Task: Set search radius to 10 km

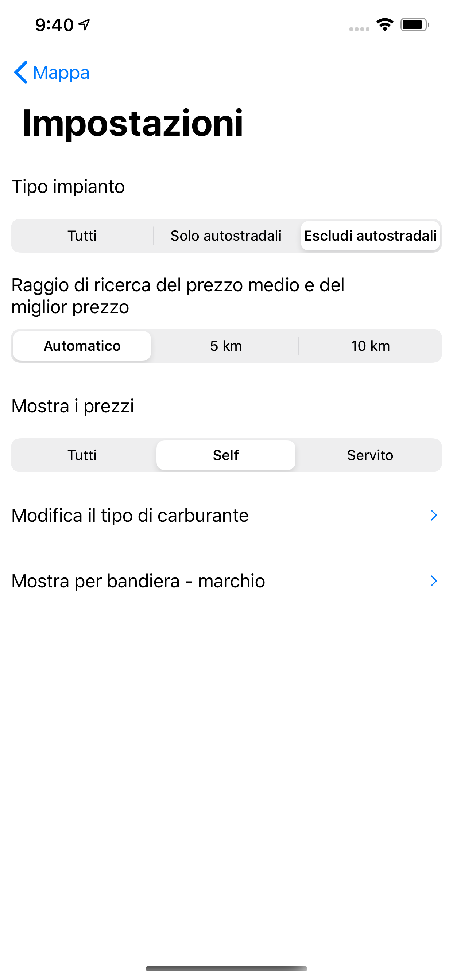Action: point(370,346)
